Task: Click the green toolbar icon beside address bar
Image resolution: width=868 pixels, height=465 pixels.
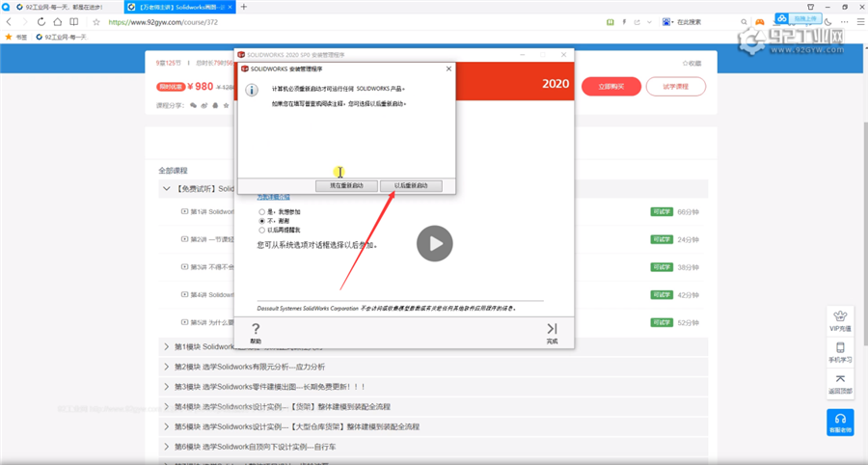Action: (610, 22)
